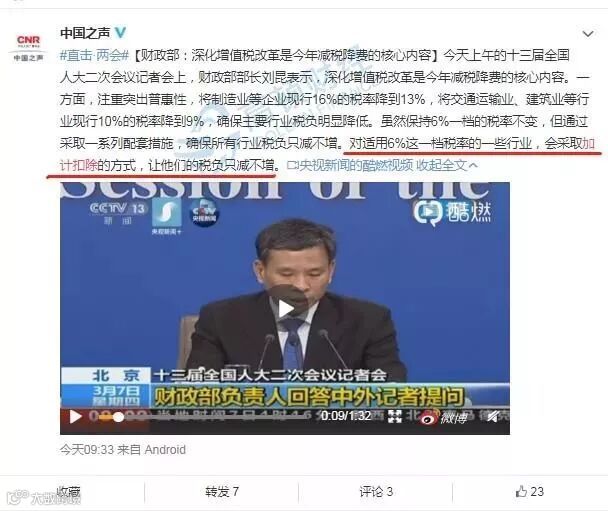
Task: Click the 今天09:33 post timestamp
Action: pos(87,450)
